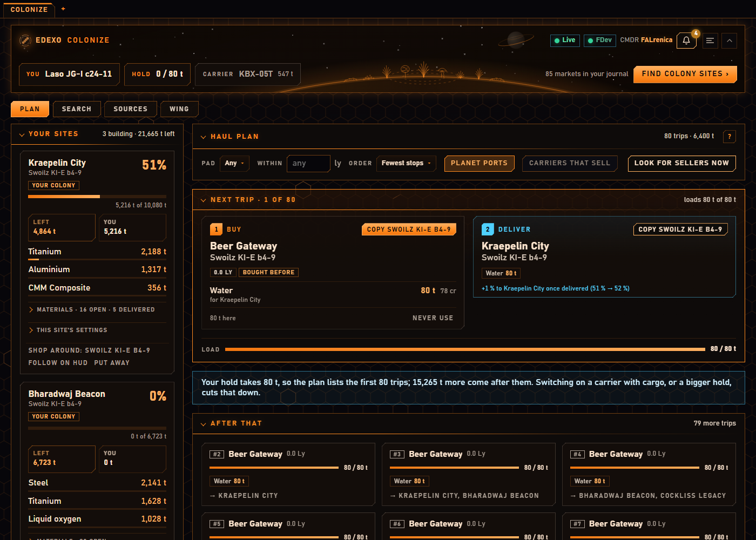Switch to the Wing tab

pyautogui.click(x=179, y=109)
